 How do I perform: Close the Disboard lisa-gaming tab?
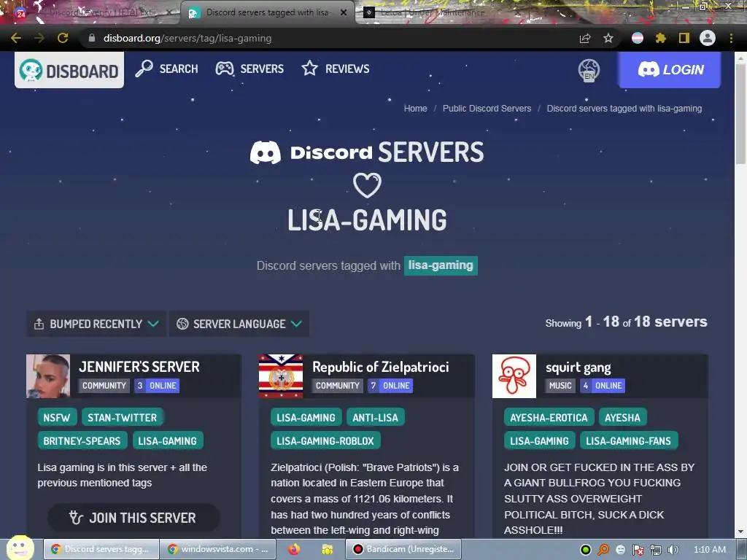coord(344,12)
